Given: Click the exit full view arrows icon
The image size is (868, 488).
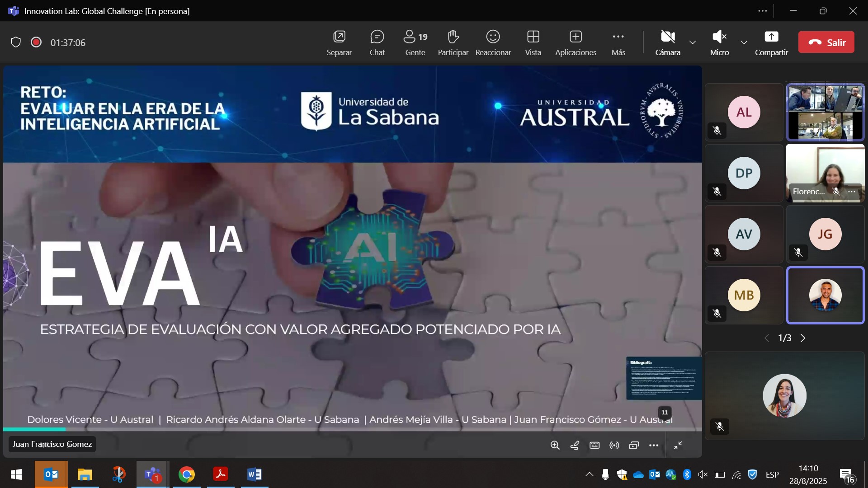Looking at the screenshot, I should click(678, 446).
